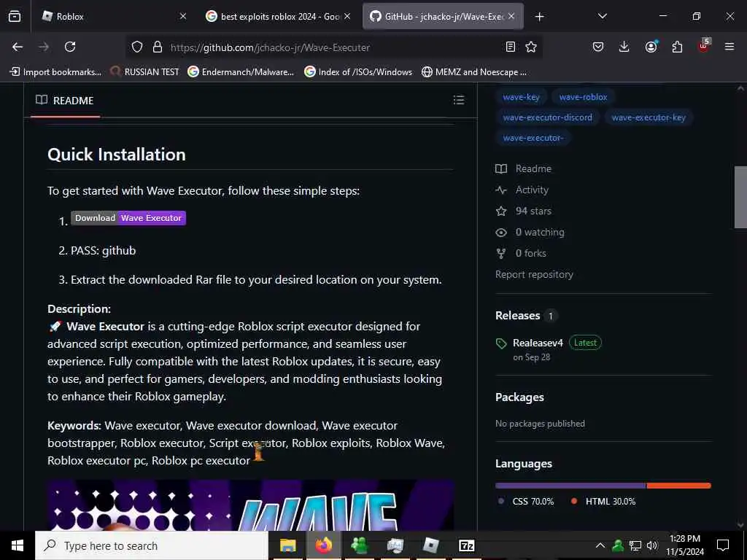Open uBlock Origin extension icon
The image size is (747, 560).
(704, 46)
